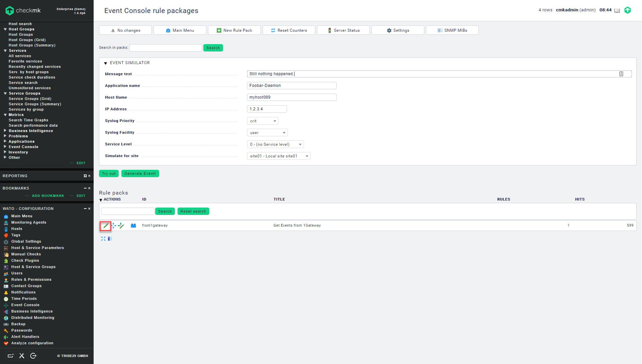Open rules editor icon of from1gateway pack
The image size is (642, 364).
pyautogui.click(x=121, y=226)
